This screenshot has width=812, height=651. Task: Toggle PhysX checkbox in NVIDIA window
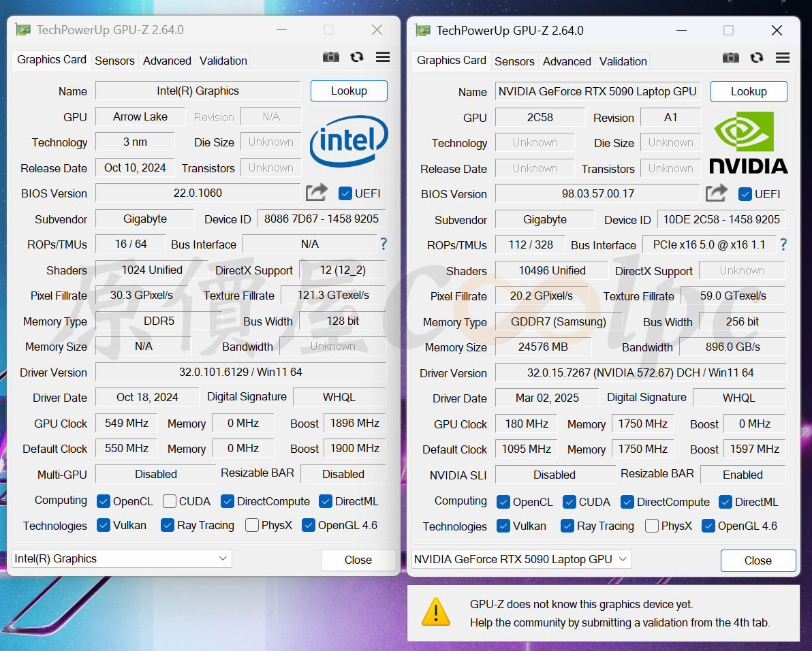(x=652, y=526)
